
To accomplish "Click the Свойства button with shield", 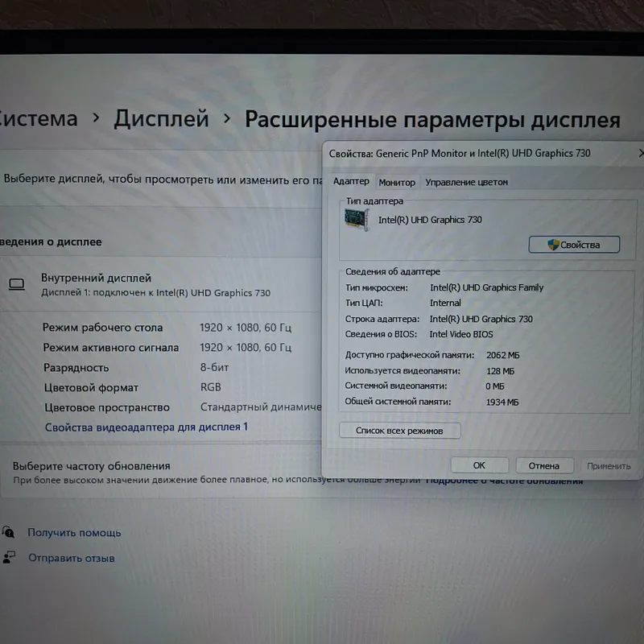I will pos(574,245).
